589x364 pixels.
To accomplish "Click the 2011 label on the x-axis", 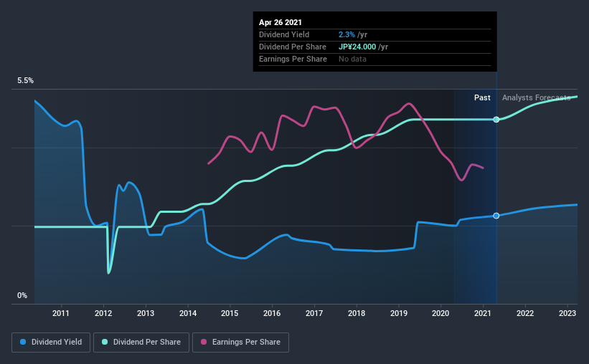I will pyautogui.click(x=61, y=313).
